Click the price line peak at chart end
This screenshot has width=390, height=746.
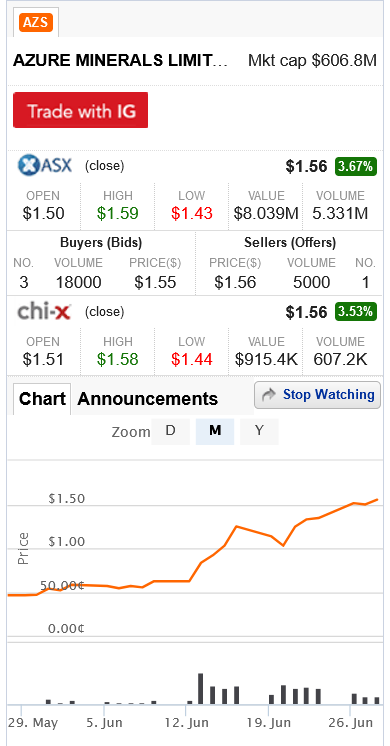(377, 500)
